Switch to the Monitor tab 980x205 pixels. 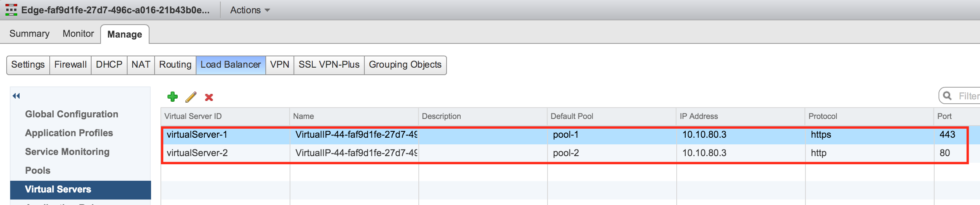pos(78,34)
